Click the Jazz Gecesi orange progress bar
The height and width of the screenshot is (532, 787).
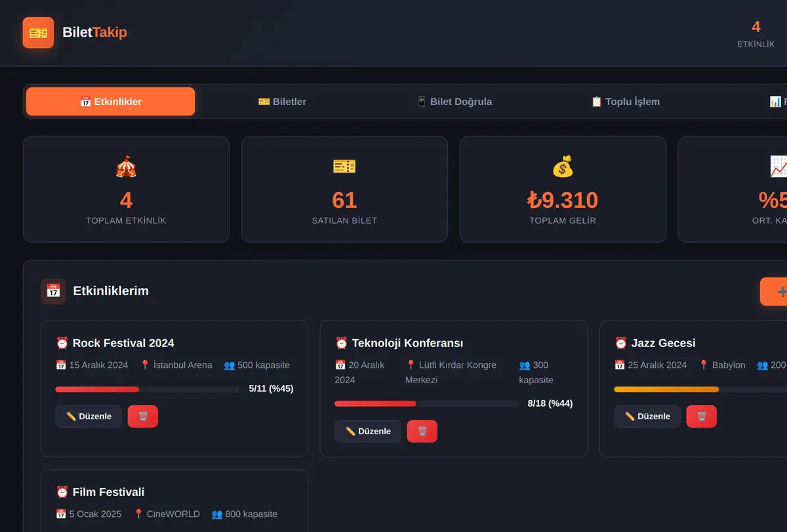pyautogui.click(x=700, y=389)
